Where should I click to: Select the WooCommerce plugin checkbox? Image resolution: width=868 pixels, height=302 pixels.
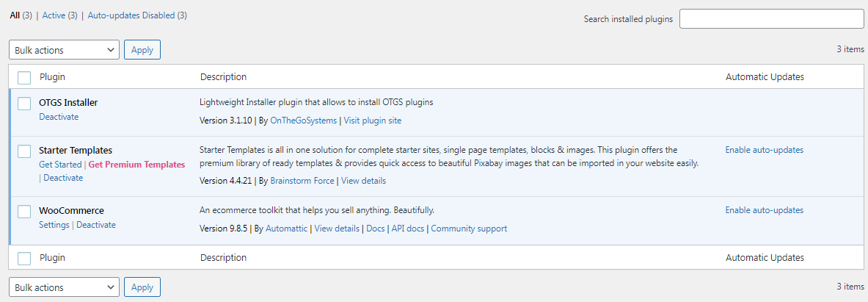(x=23, y=211)
